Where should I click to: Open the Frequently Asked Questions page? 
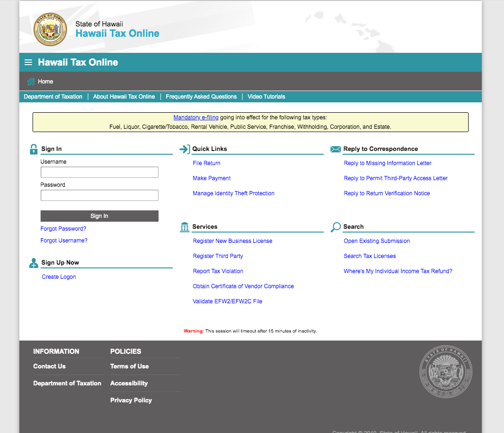coord(201,96)
